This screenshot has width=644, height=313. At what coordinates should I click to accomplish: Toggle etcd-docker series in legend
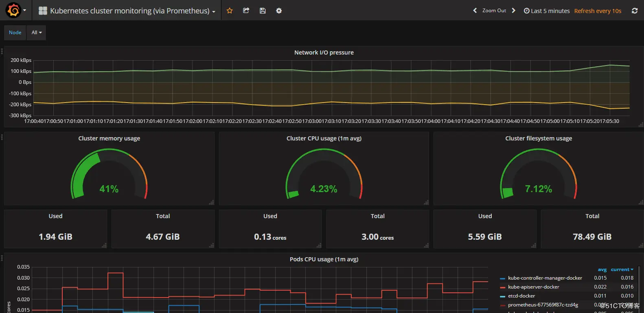(521, 296)
